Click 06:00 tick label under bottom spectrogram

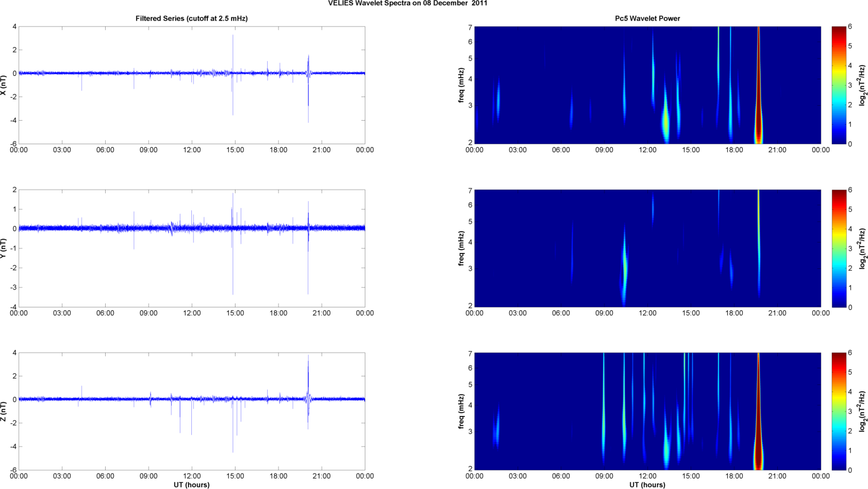pos(561,476)
